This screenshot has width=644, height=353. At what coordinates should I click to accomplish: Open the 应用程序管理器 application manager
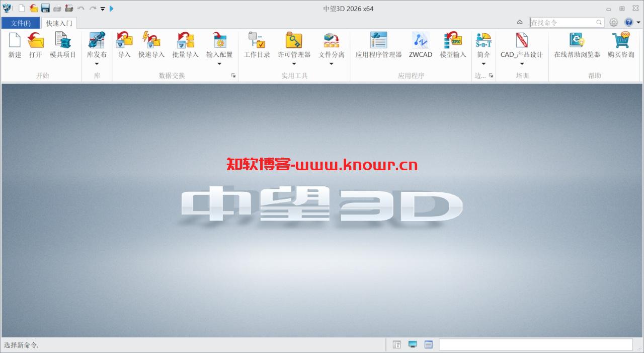(x=379, y=45)
